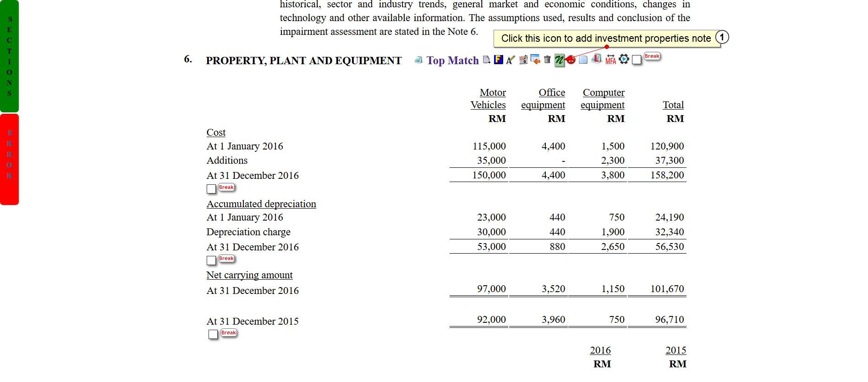
Task: Click the red L book icon
Action: (596, 59)
